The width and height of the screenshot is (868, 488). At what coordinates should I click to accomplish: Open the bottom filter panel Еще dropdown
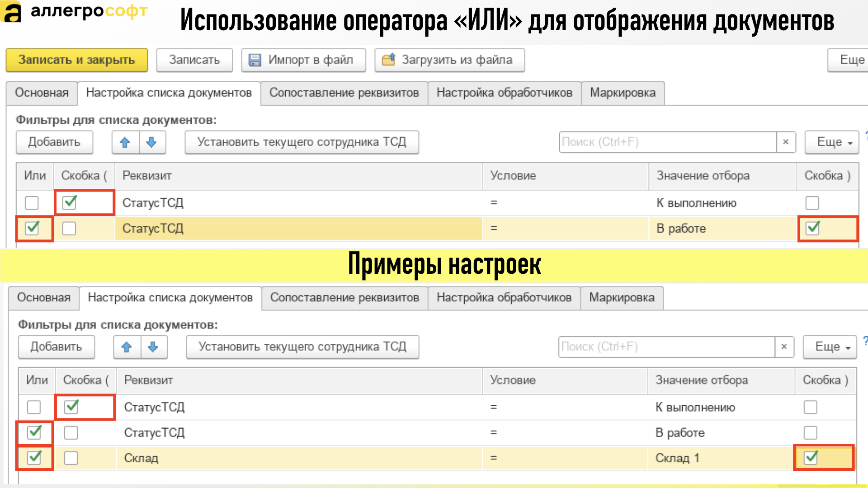830,347
